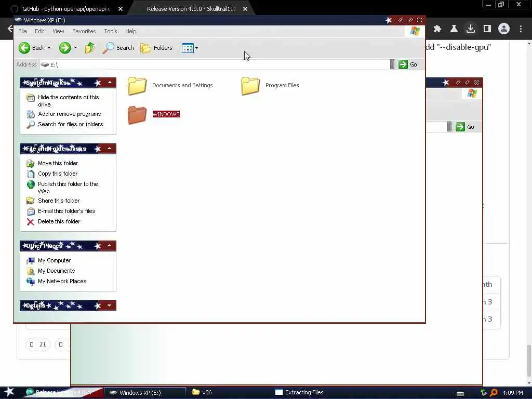This screenshot has height=399, width=532.
Task: Collapse the System Tasks panel
Action: [110, 83]
